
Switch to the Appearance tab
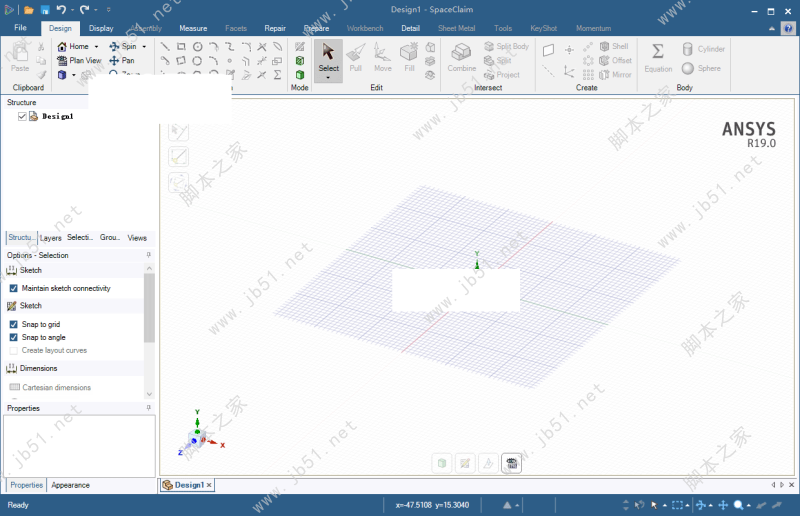70,485
